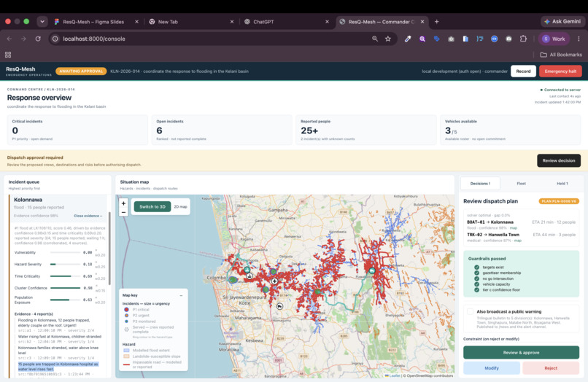The image size is (588, 382).
Task: Open the blue eye extension icon
Action: 494,39
